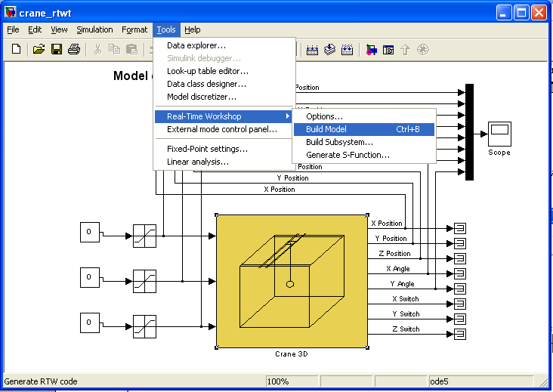Select the saturation block on the middle input line
The width and height of the screenshot is (553, 392).
[x=144, y=281]
